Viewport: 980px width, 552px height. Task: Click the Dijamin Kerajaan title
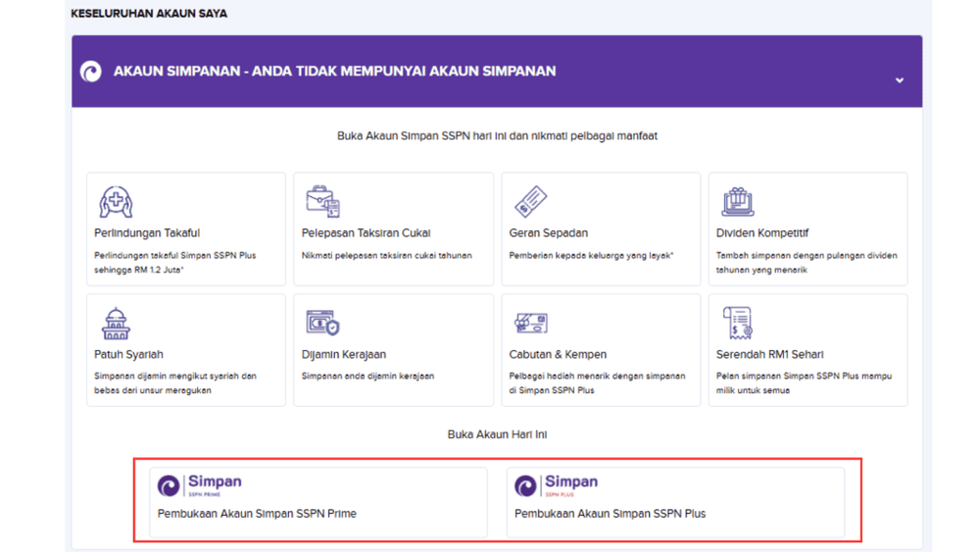point(343,355)
